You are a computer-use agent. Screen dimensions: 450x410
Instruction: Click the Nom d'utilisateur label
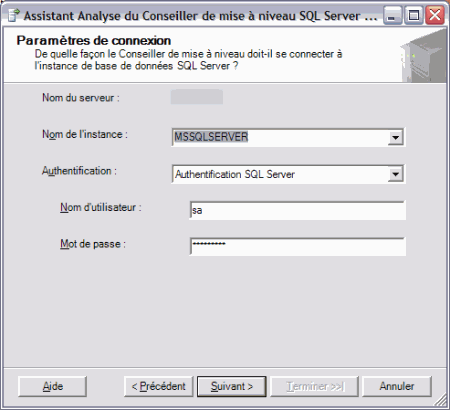(101, 207)
